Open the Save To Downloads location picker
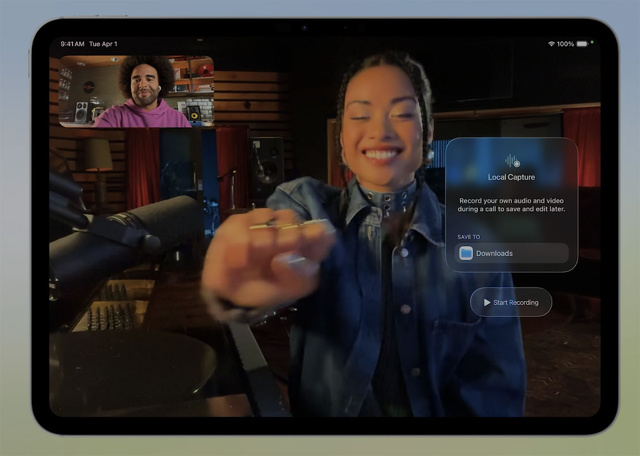 coord(511,253)
